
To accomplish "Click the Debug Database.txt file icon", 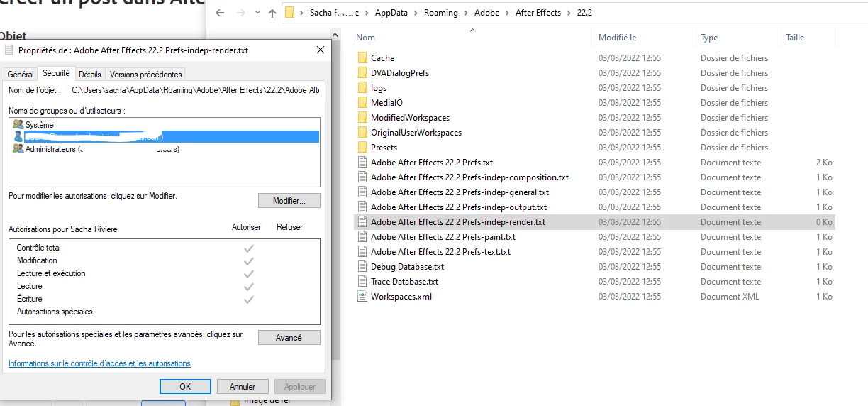I will pyautogui.click(x=362, y=266).
